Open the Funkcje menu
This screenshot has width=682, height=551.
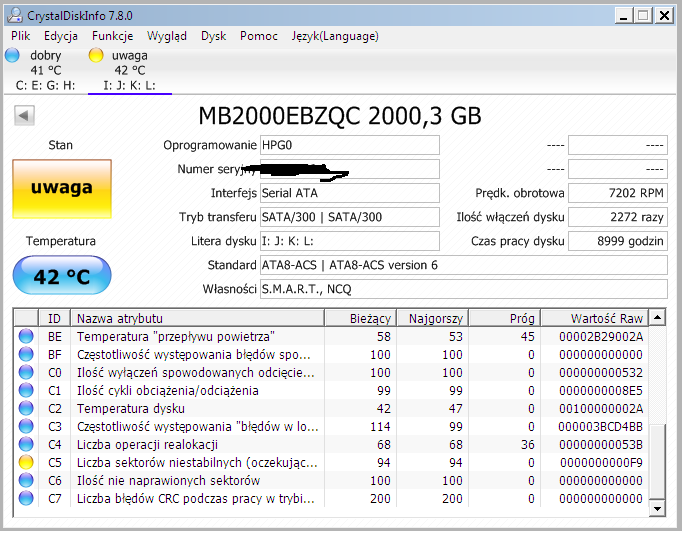113,36
